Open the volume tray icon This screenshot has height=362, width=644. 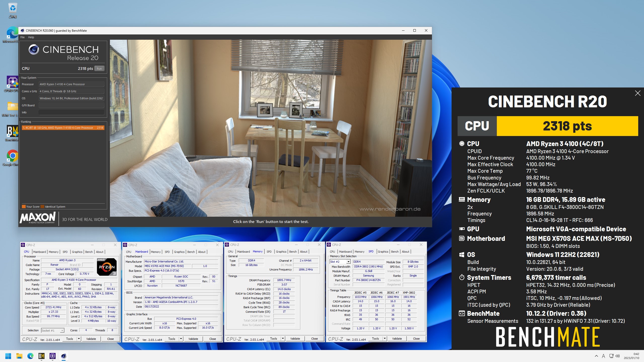tap(618, 356)
